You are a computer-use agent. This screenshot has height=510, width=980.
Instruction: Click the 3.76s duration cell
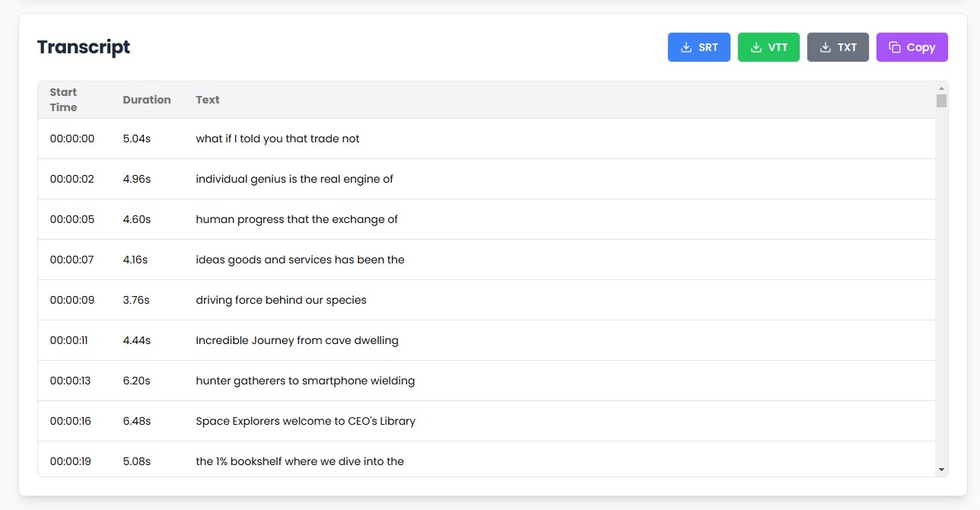point(136,300)
